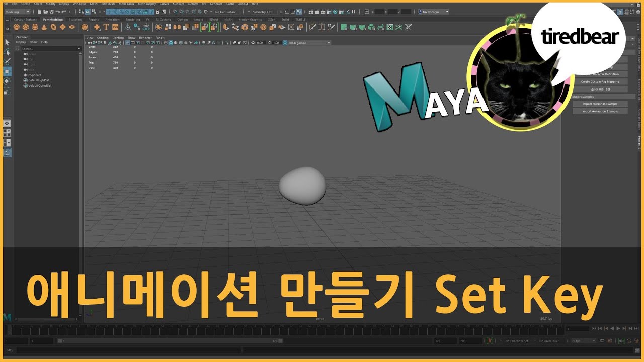Open the Modeling menu set dropdown
644x362 pixels.
(18, 11)
